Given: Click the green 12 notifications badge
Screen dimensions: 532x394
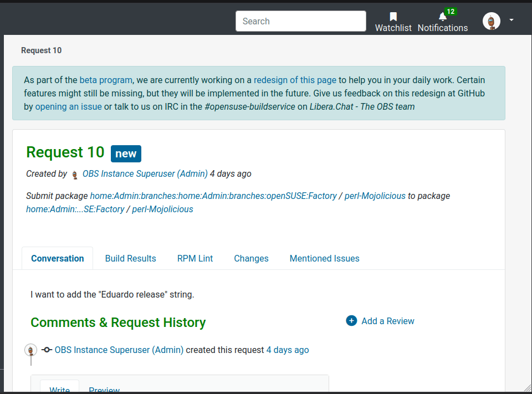Looking at the screenshot, I should (451, 12).
